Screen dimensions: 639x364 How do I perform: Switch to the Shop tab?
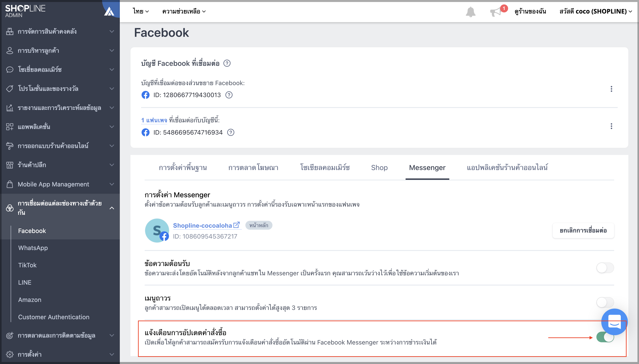[x=379, y=168]
